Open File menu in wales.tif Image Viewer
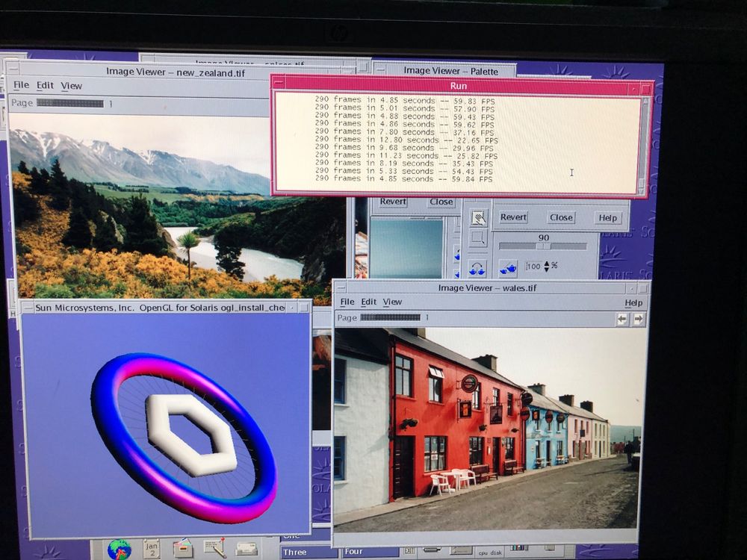Viewport: 747px width, 560px height. (x=347, y=302)
